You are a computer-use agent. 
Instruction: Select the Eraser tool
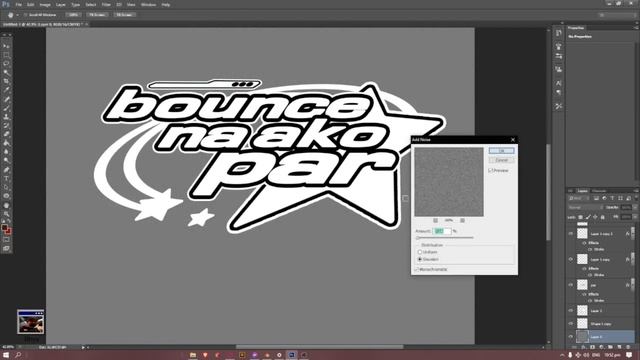[6, 134]
